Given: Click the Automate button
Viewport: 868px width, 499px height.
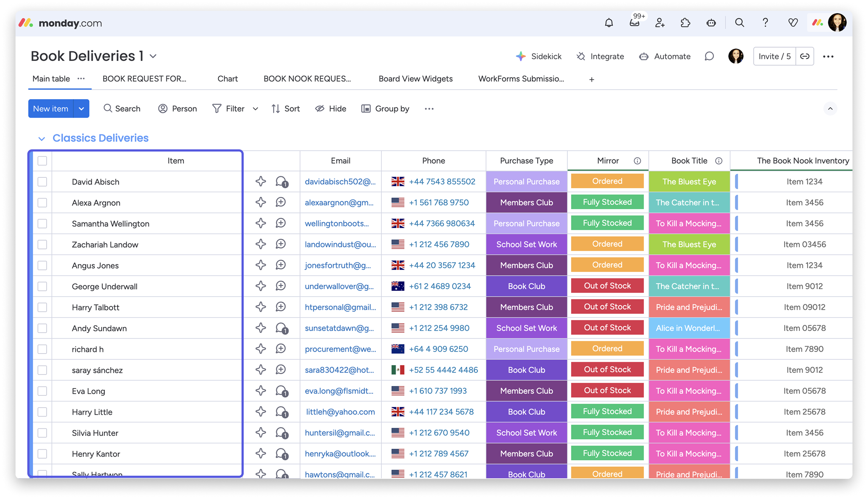Looking at the screenshot, I should (665, 56).
